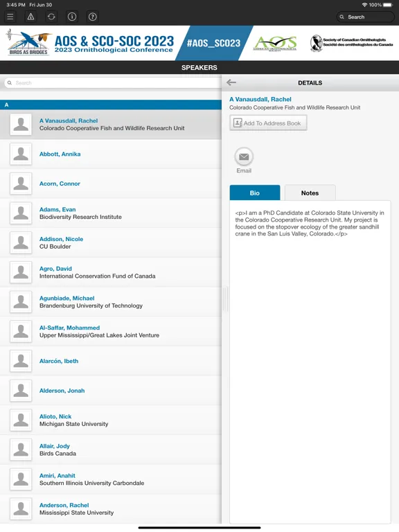Tap avatar icon beside Anderson, Rachel

pos(21,508)
